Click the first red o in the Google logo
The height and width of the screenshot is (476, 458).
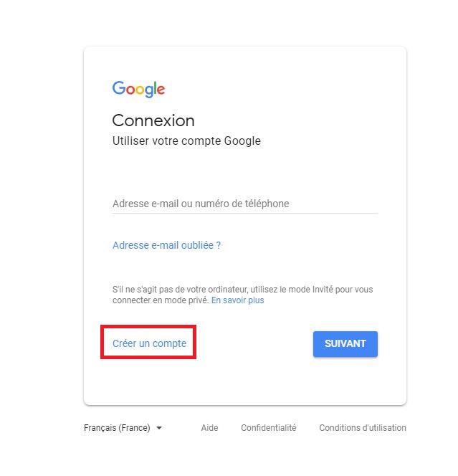point(130,90)
